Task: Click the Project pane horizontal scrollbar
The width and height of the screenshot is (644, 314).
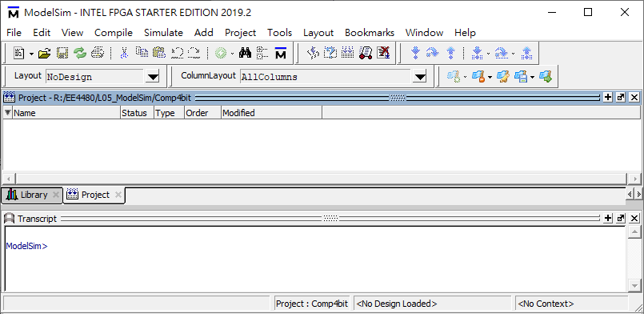Action: coord(322,179)
